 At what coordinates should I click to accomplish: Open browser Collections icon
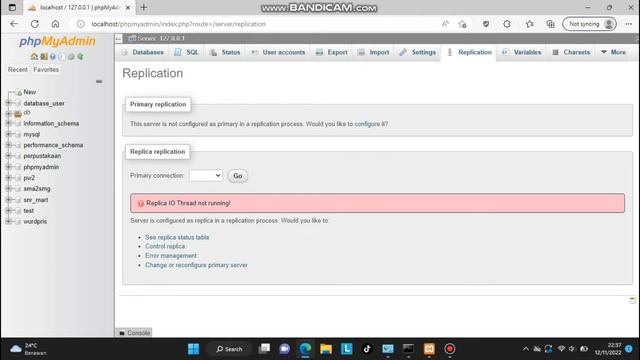550,24
